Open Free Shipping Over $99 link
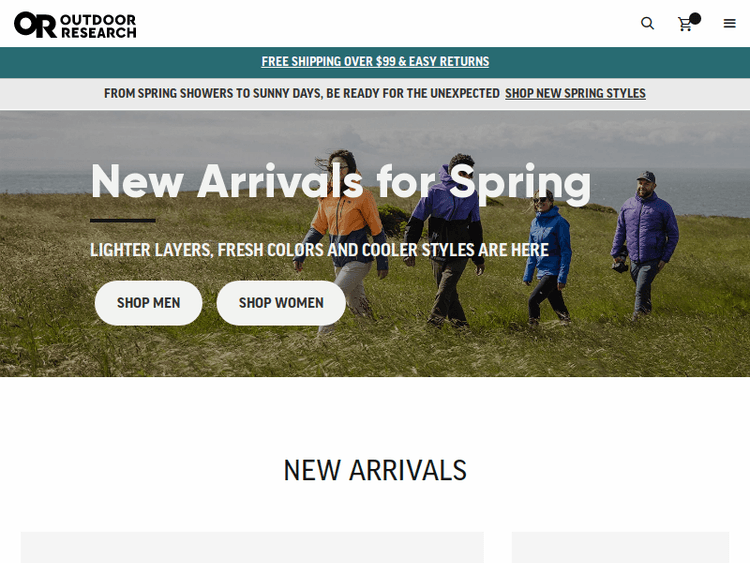This screenshot has width=750, height=563. [x=375, y=62]
